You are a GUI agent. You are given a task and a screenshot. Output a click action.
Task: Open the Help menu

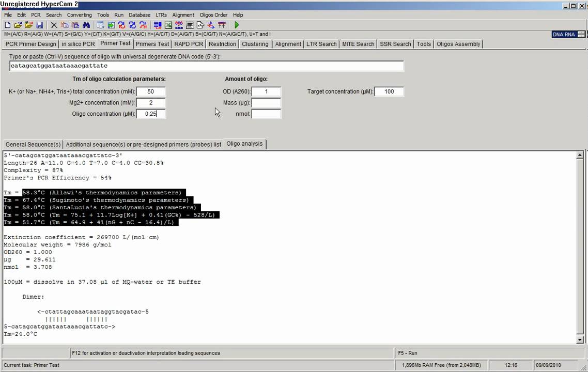click(x=238, y=15)
